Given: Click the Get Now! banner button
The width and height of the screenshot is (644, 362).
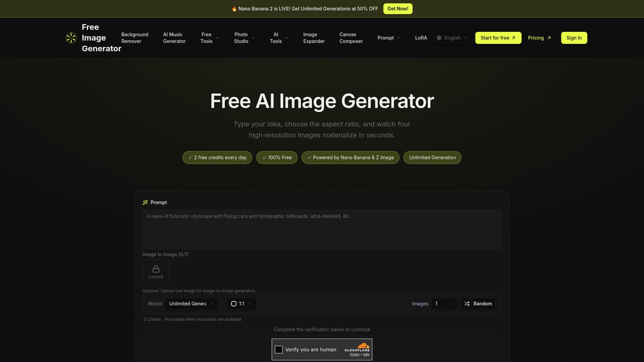Looking at the screenshot, I should pyautogui.click(x=398, y=9).
